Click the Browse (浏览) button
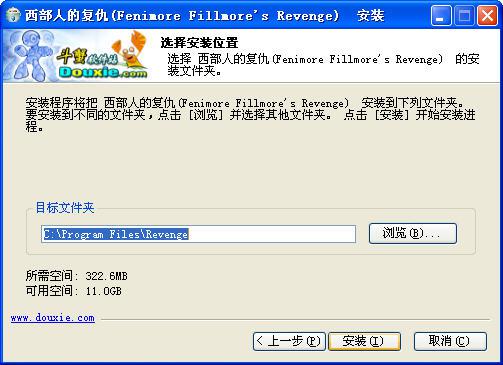This screenshot has height=365, width=503. point(413,233)
